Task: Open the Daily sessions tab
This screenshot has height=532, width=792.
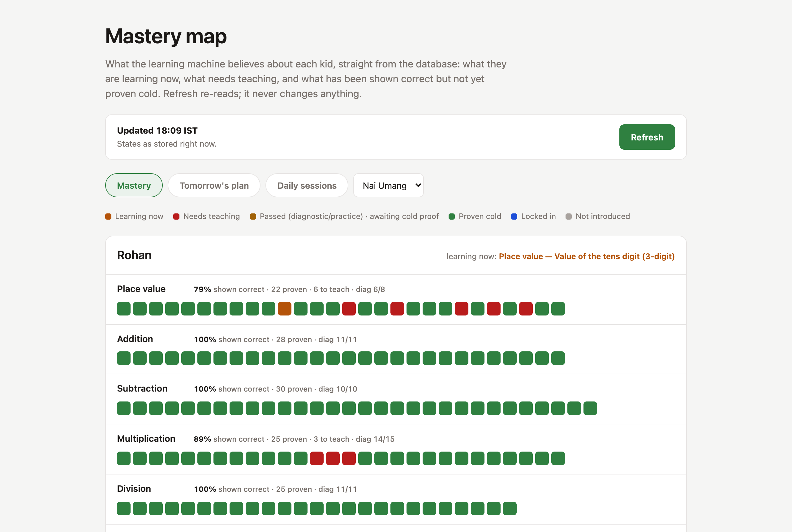Action: pos(307,186)
